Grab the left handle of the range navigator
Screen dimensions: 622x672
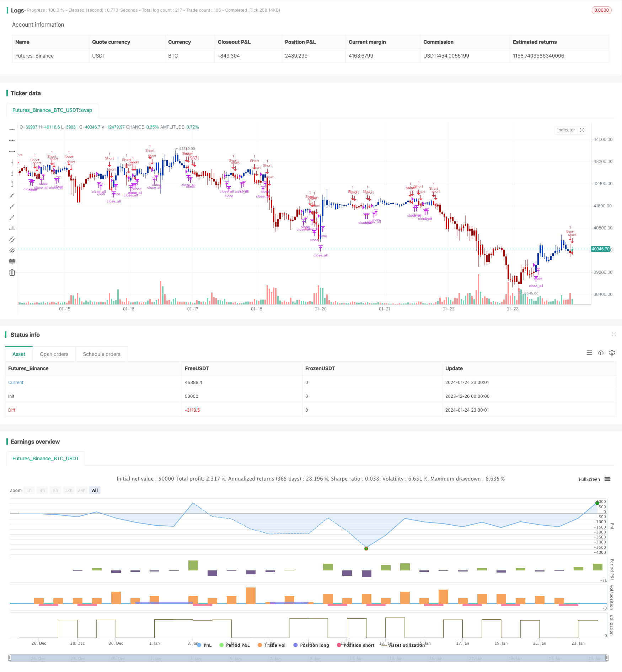tap(10, 658)
